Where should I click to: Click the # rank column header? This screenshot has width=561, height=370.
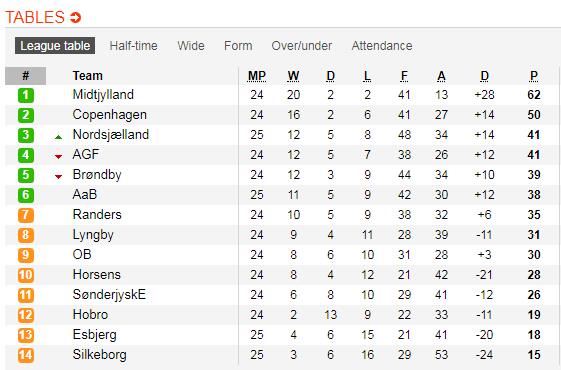click(x=26, y=76)
